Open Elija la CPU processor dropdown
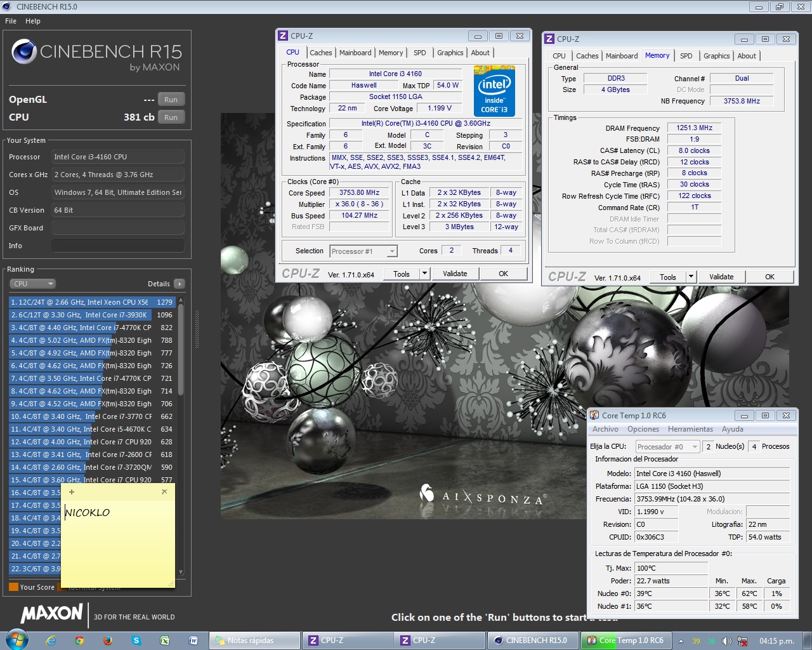The height and width of the screenshot is (650, 812). tap(667, 447)
